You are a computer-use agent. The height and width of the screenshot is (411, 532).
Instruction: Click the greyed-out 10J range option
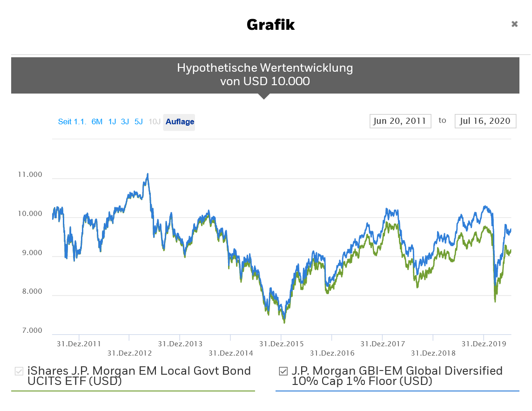click(155, 122)
